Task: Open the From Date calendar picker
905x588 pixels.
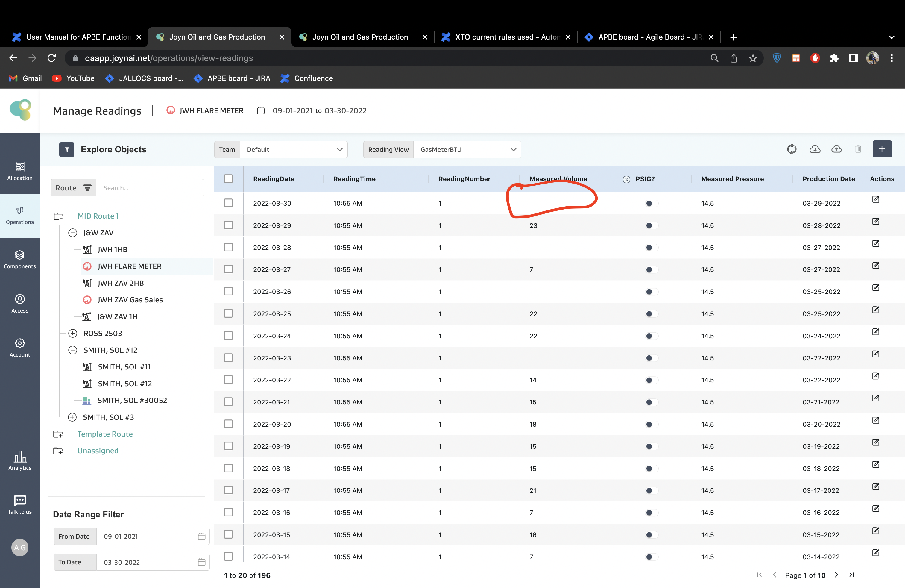Action: click(x=201, y=536)
